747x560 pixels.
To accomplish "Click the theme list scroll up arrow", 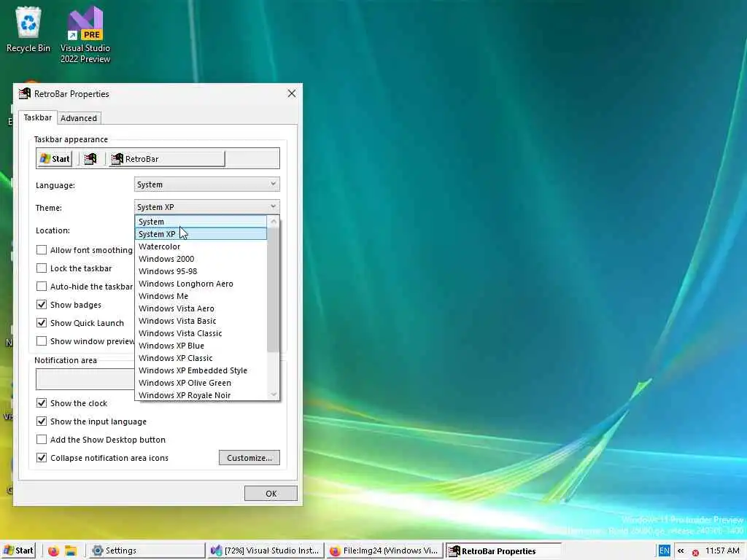I will tap(274, 221).
